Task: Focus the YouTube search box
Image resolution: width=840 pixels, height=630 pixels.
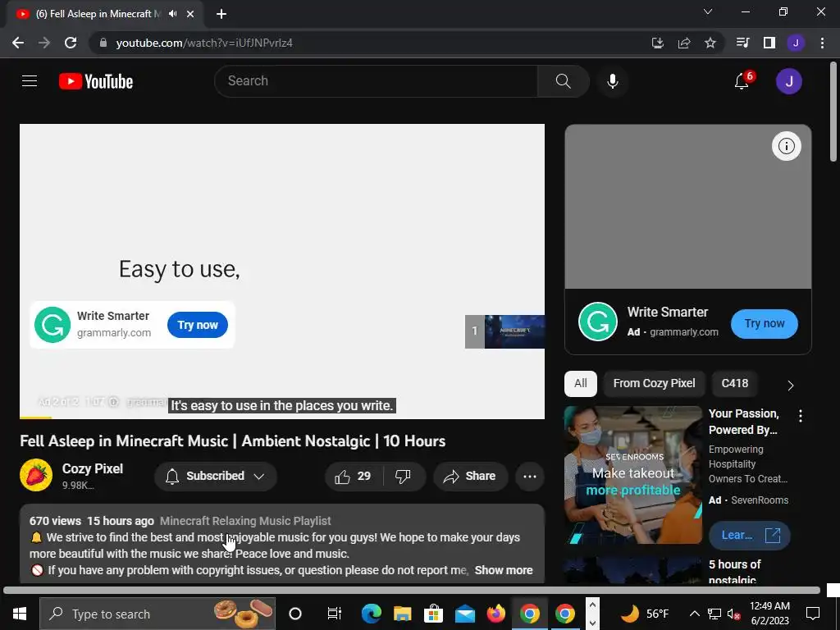Action: pos(376,81)
